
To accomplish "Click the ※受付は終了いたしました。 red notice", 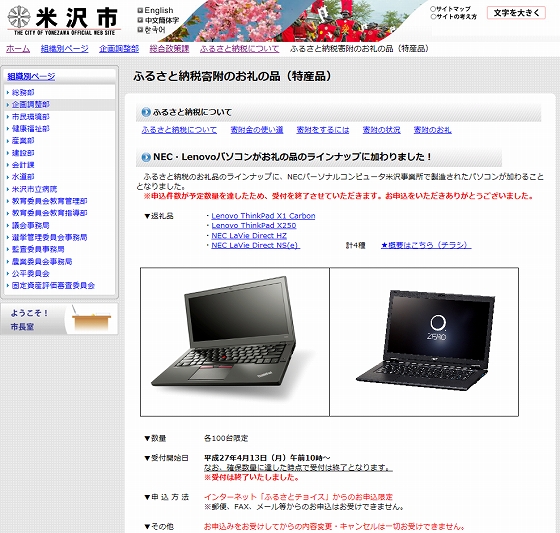I will pos(252,477).
